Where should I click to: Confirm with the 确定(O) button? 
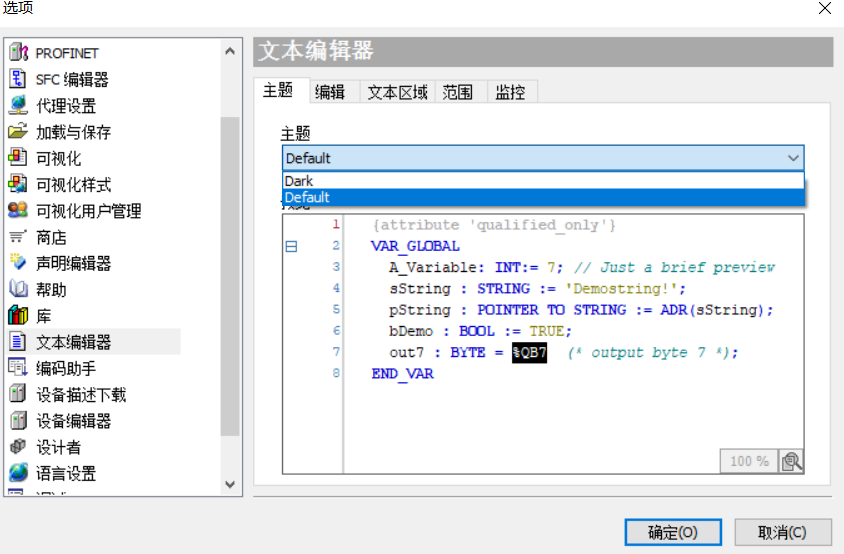pos(673,532)
